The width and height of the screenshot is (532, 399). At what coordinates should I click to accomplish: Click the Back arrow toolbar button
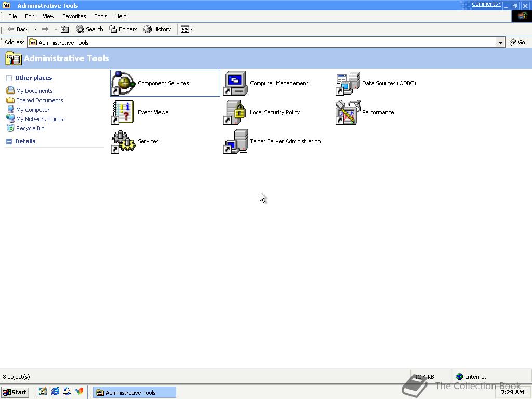(x=18, y=29)
